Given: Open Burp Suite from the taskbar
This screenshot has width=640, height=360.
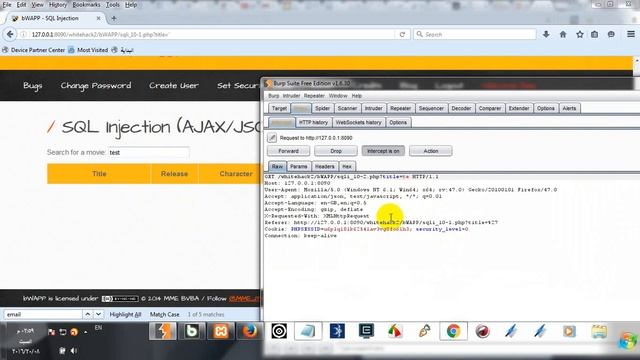Looking at the screenshot, I should 163,331.
